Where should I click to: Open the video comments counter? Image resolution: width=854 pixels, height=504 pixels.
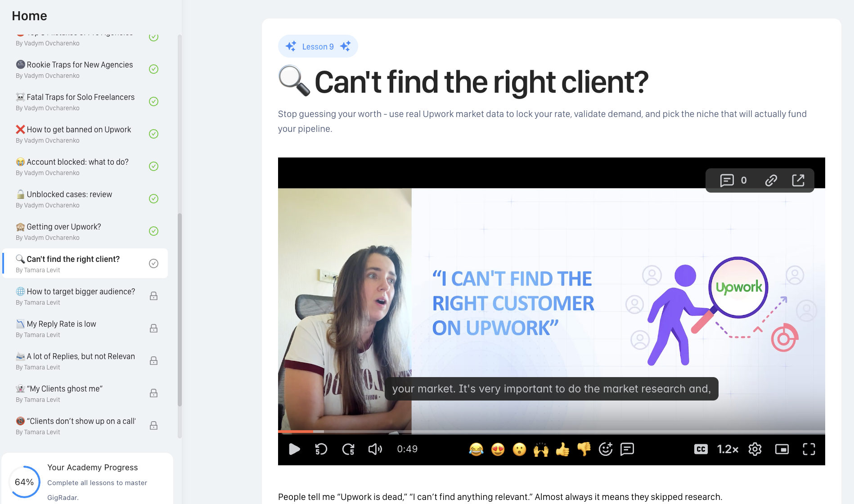click(733, 180)
